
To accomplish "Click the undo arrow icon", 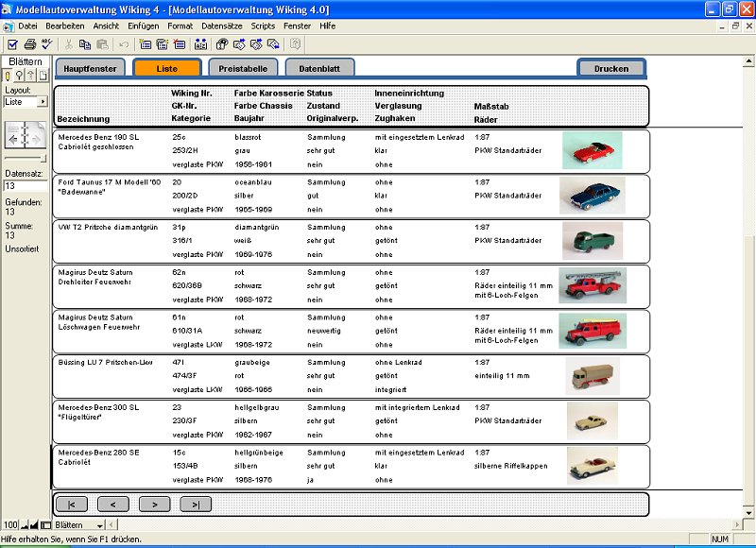I will point(124,44).
